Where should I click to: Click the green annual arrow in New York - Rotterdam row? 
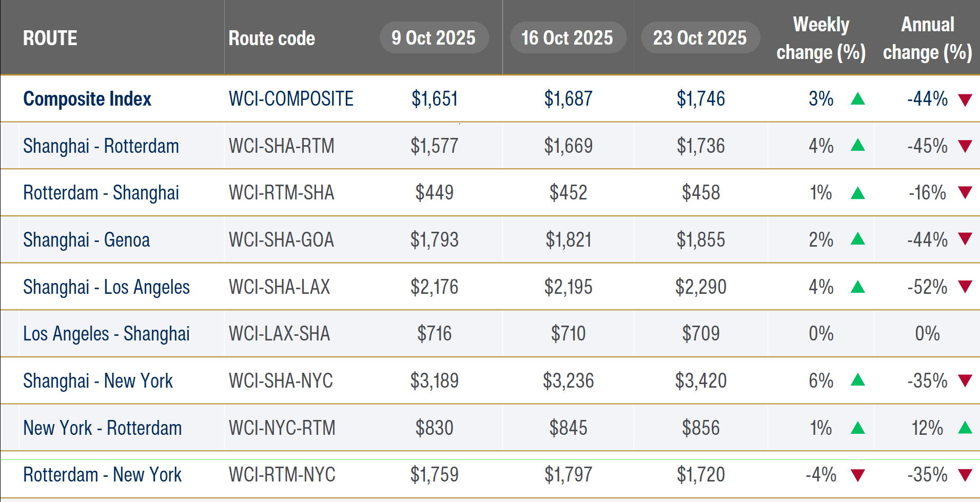965,428
